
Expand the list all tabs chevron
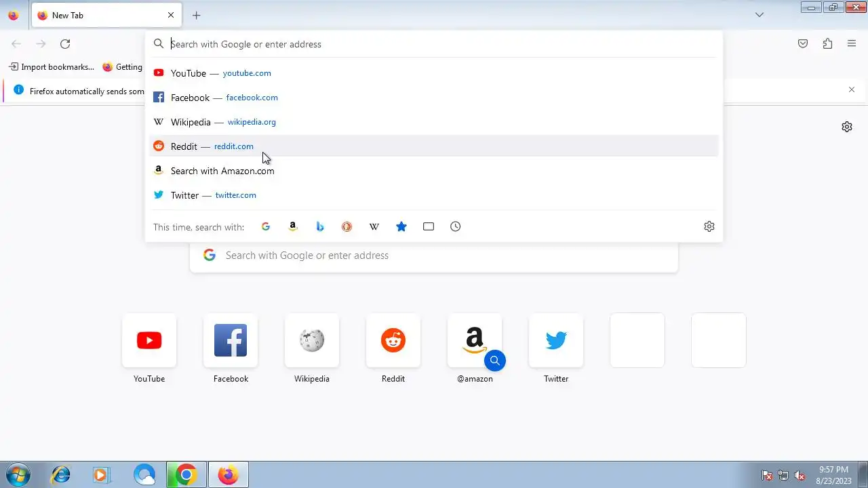(759, 15)
